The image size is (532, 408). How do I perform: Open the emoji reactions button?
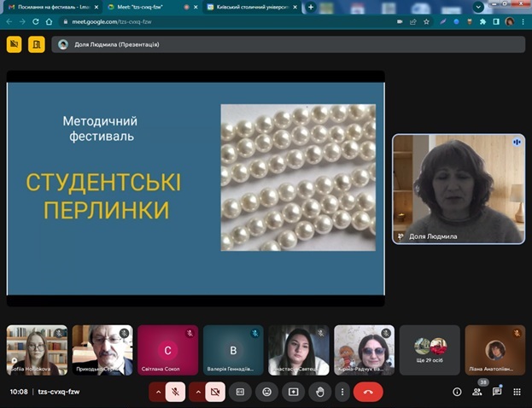point(267,392)
